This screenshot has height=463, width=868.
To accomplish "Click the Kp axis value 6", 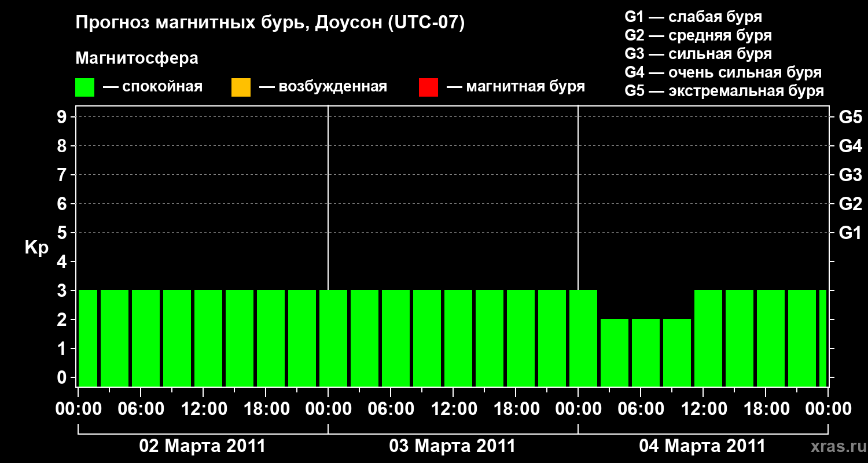I will [63, 204].
